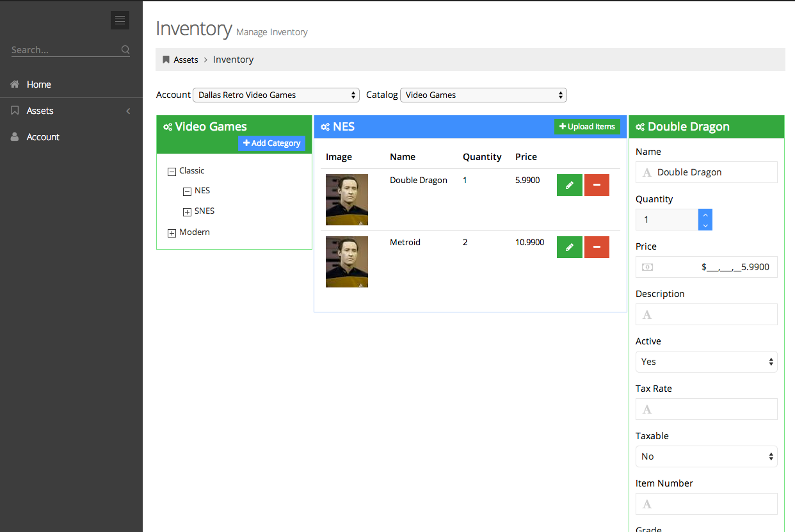Delete the Metroid item with minus button
795x532 pixels.
click(x=597, y=247)
